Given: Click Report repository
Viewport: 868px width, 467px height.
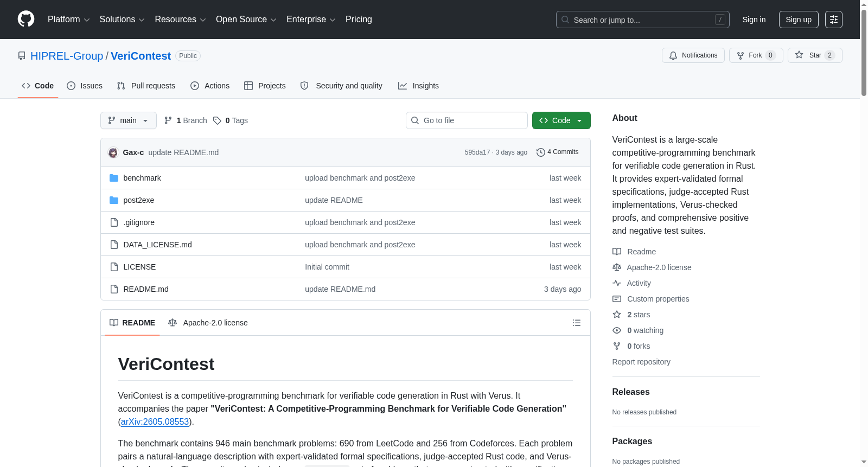Looking at the screenshot, I should click(x=641, y=362).
